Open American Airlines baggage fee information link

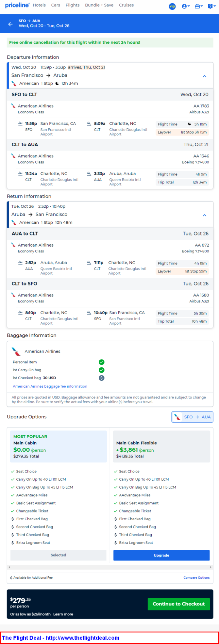(50, 386)
